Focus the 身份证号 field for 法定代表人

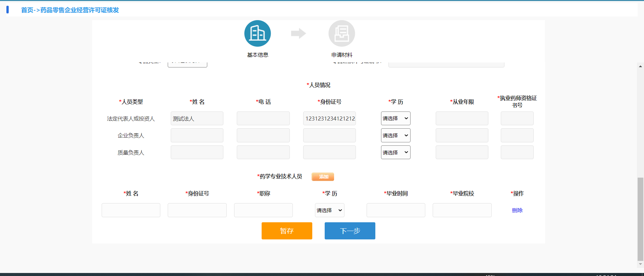click(329, 119)
